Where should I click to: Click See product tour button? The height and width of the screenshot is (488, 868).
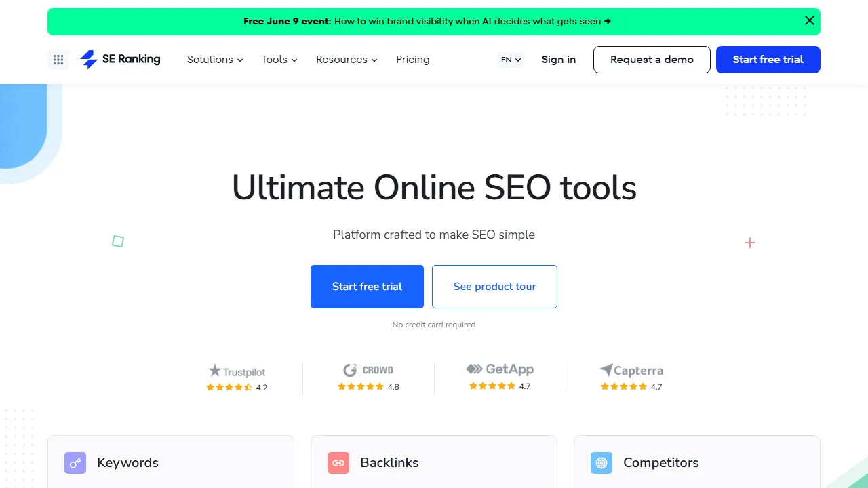[494, 287]
